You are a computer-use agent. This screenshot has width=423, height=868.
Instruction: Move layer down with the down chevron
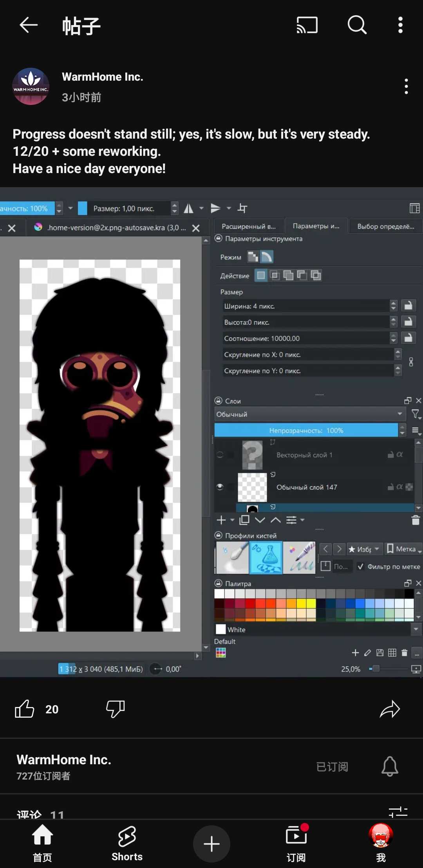click(260, 520)
